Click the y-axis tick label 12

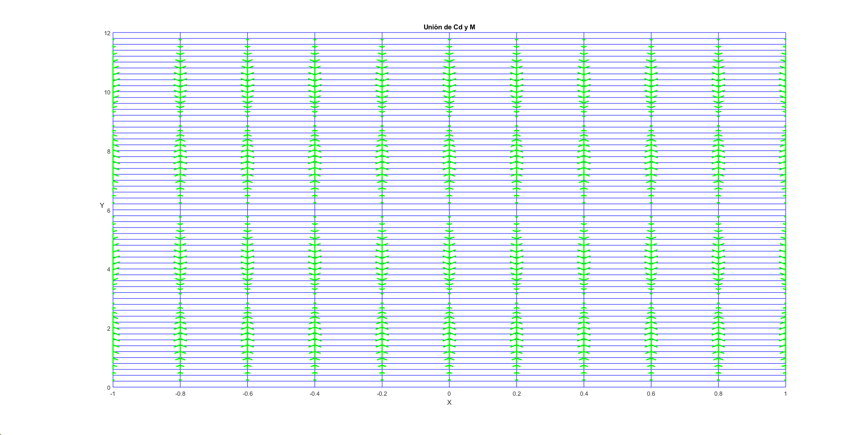[x=107, y=33]
